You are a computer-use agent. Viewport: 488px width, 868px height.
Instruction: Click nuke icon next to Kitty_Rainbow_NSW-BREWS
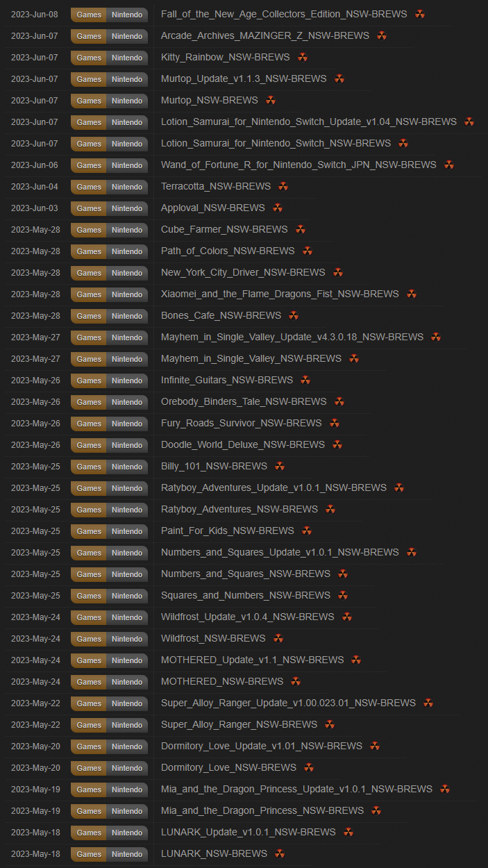(303, 57)
